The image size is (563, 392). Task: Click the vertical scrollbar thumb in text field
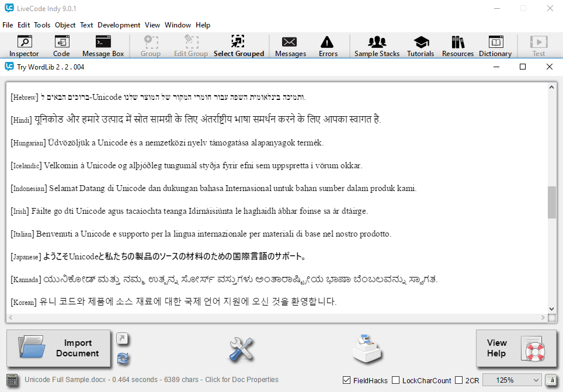click(x=551, y=203)
